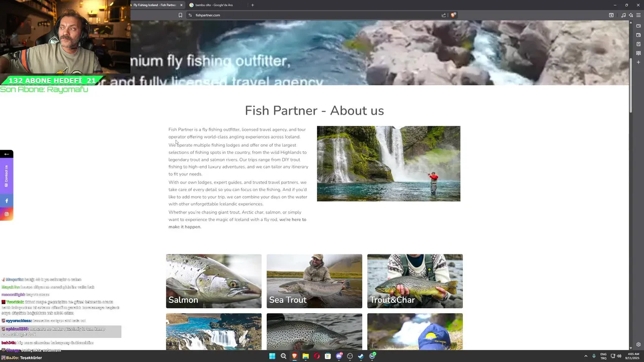Open the Sea Trout category card
644x362 pixels.
(x=314, y=281)
